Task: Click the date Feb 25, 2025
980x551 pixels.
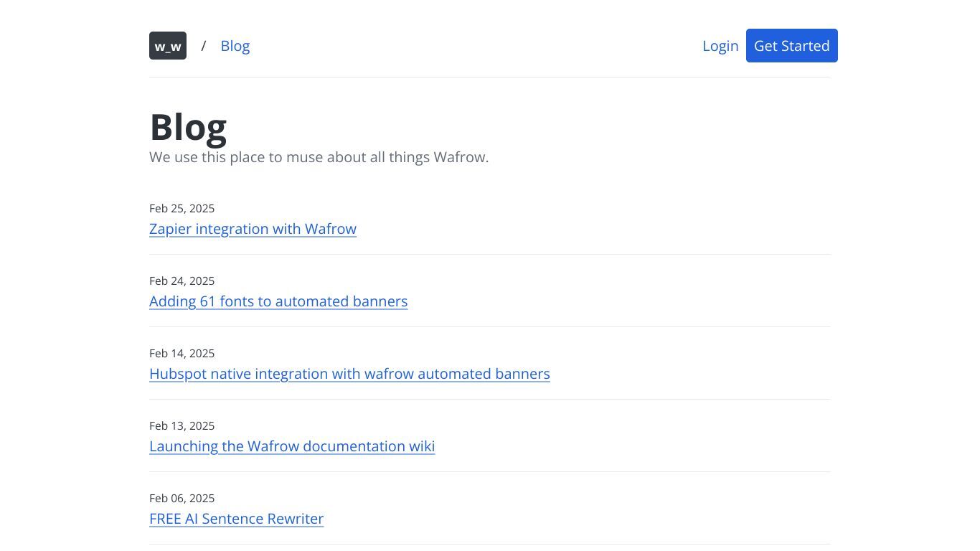Action: tap(182, 209)
